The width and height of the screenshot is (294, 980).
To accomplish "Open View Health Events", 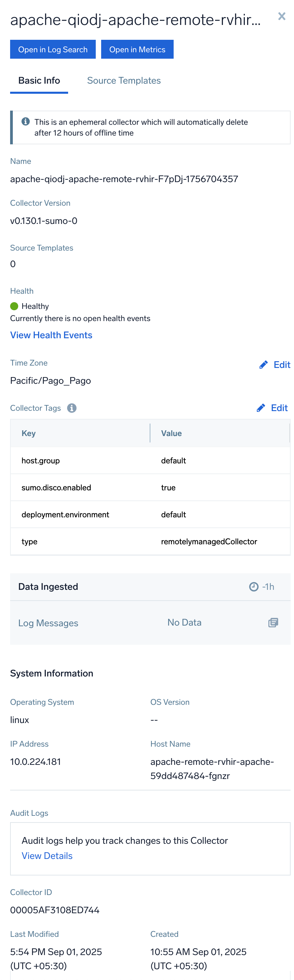I will point(51,335).
